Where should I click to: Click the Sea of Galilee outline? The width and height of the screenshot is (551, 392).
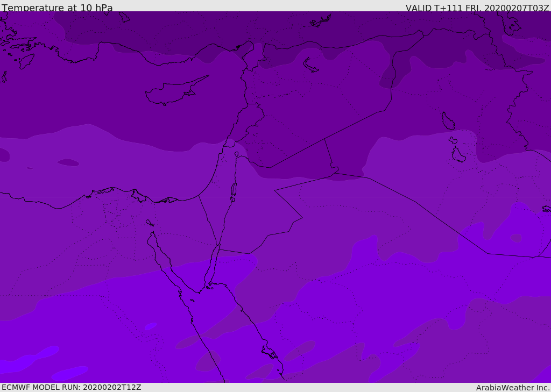pyautogui.click(x=237, y=154)
